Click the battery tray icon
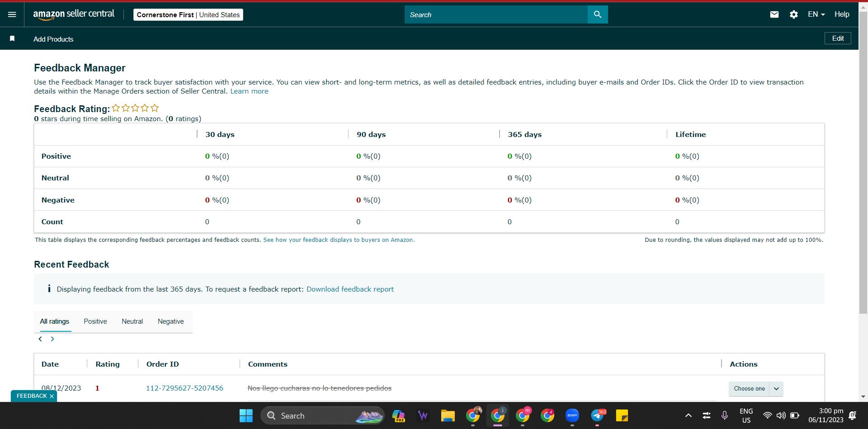The height and width of the screenshot is (429, 868). click(795, 415)
